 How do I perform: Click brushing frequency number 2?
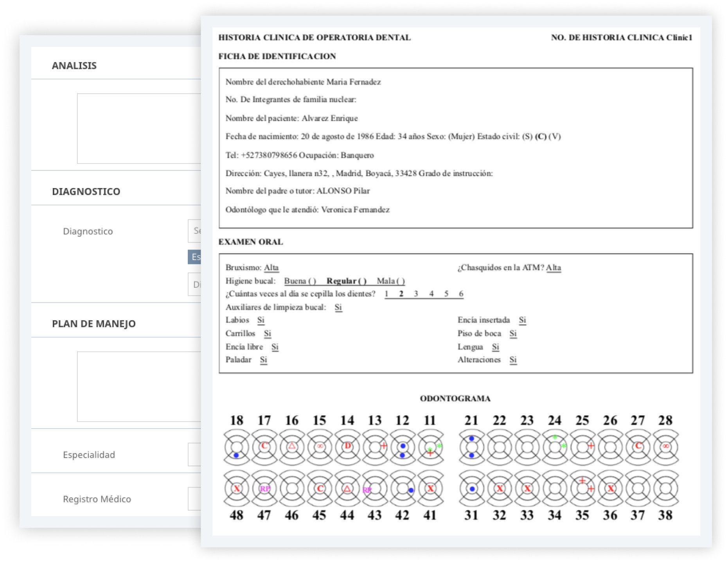click(x=401, y=294)
